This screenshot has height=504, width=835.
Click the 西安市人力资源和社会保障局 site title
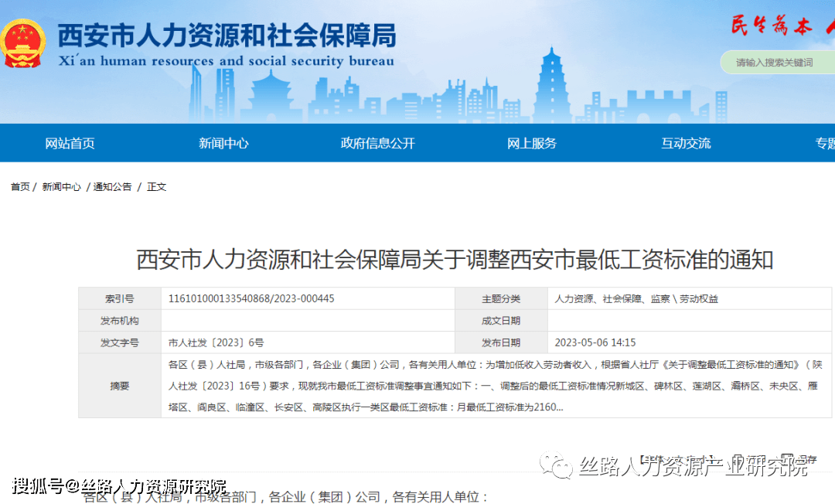pyautogui.click(x=227, y=36)
